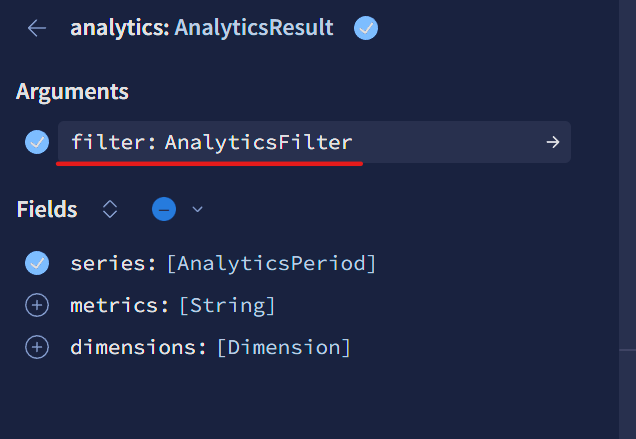
Task: Expand the metrics field entry
Action: click(115, 305)
